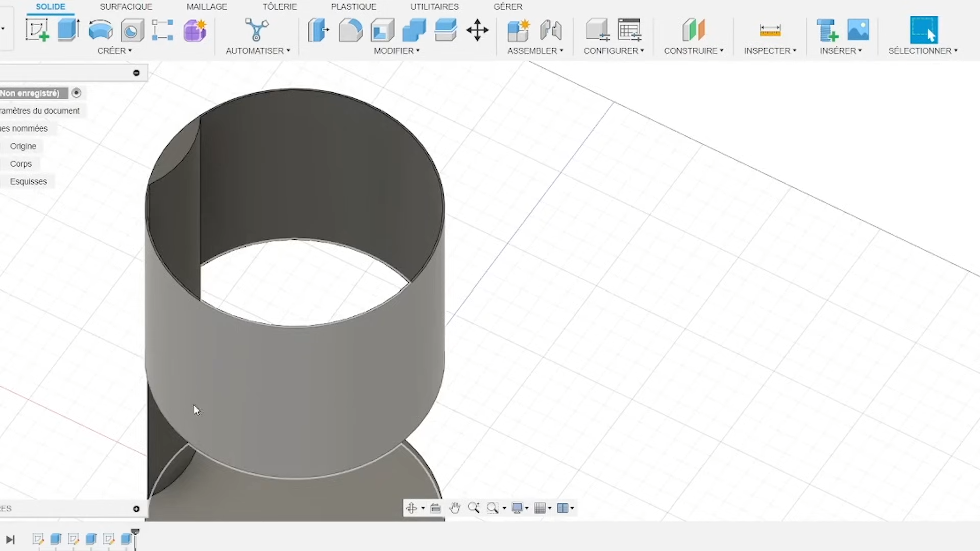The width and height of the screenshot is (980, 551).
Task: Open the Create Form tool
Action: click(x=194, y=31)
